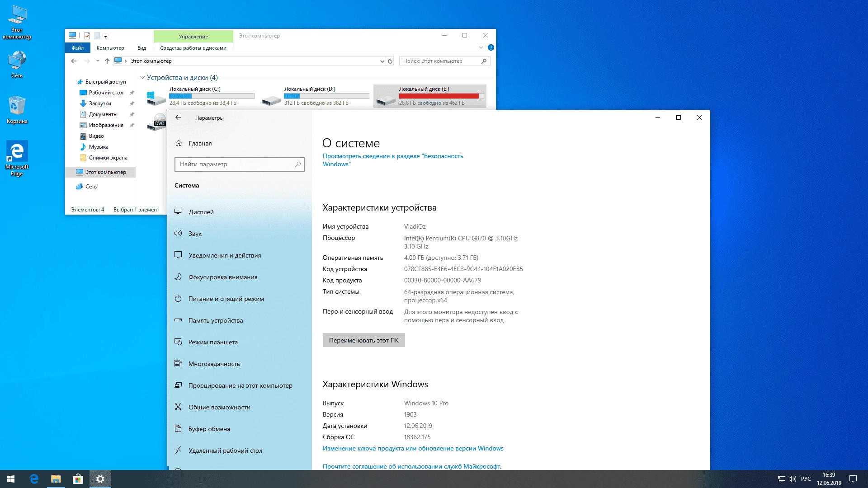Open Explorer help question icon
The image size is (868, 488).
(x=491, y=47)
